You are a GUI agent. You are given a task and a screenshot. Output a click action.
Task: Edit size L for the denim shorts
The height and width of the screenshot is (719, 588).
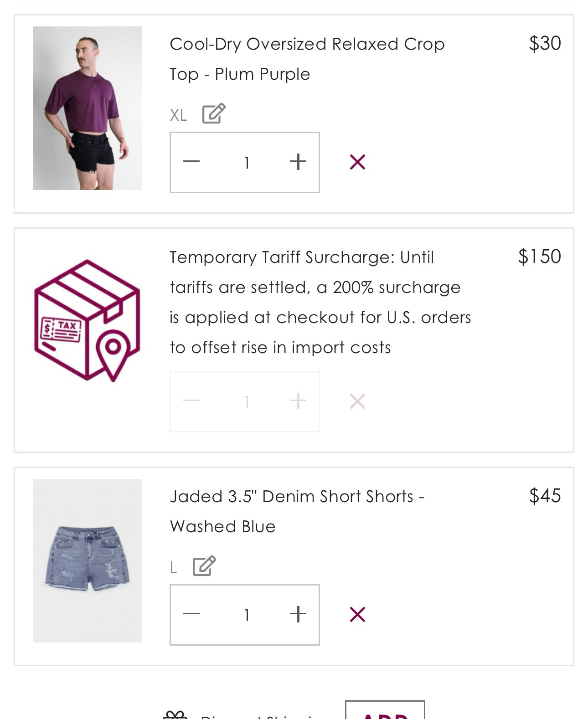204,566
